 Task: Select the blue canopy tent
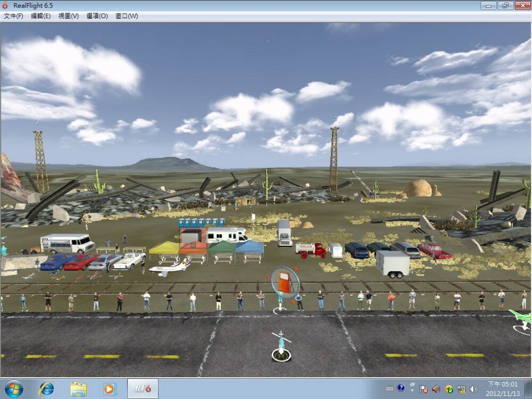(x=250, y=247)
